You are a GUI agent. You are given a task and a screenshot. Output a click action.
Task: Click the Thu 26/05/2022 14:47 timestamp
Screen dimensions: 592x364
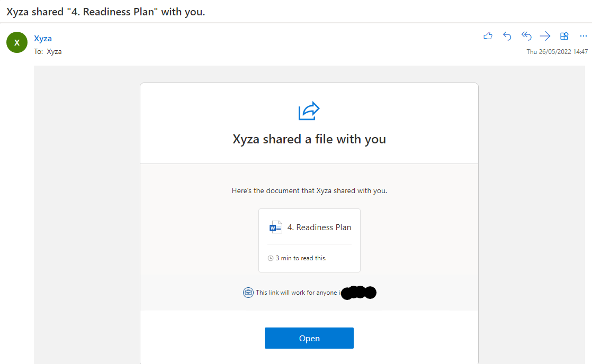pyautogui.click(x=557, y=52)
